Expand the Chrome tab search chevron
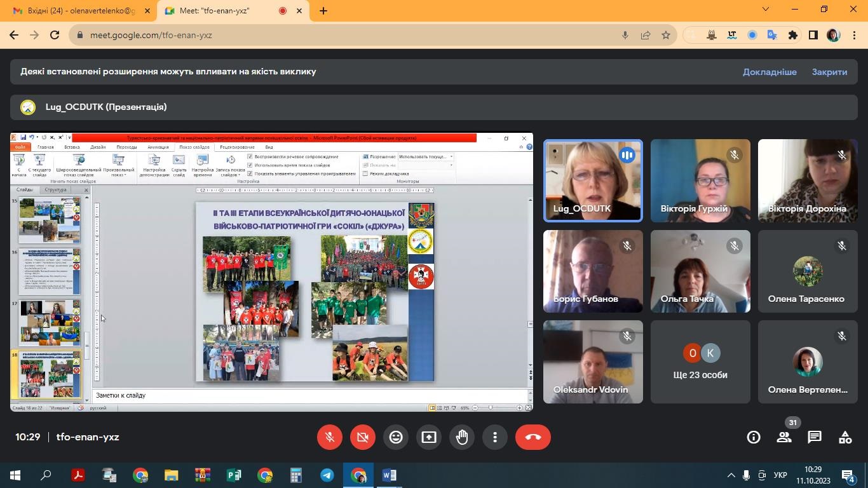The image size is (868, 488). (766, 10)
